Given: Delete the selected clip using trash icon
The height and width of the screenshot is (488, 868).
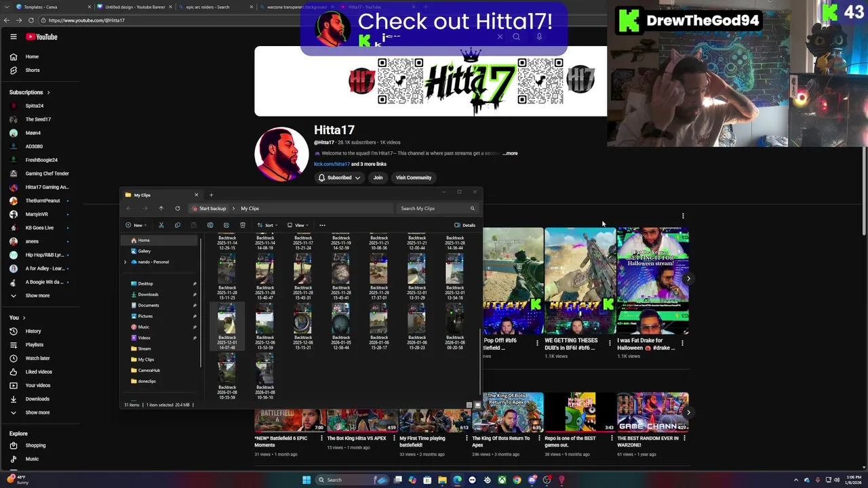Looking at the screenshot, I should 243,225.
